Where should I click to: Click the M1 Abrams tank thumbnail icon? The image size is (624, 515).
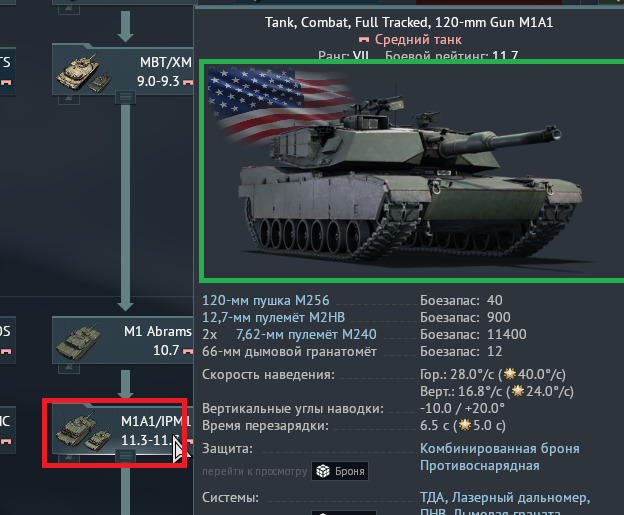coord(78,342)
